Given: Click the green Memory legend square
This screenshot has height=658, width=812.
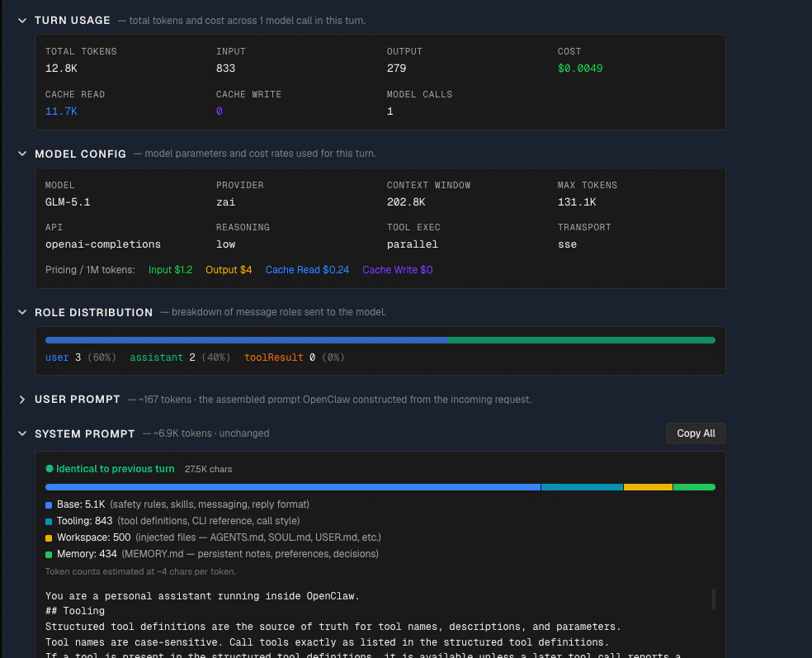Looking at the screenshot, I should [49, 555].
